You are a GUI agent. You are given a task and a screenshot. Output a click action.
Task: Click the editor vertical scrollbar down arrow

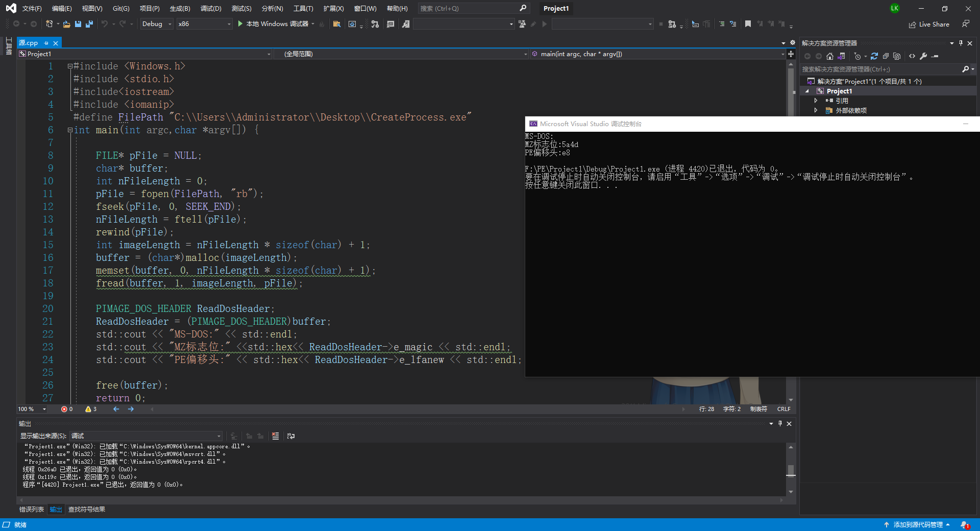(791, 400)
